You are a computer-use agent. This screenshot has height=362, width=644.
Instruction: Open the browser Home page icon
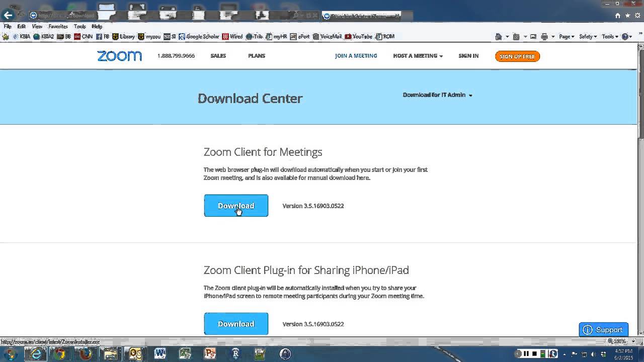pyautogui.click(x=617, y=16)
